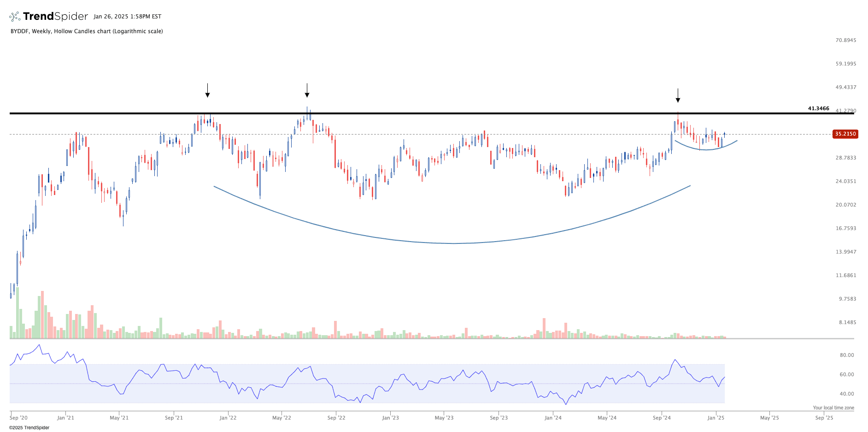
Task: Click the Jan 26, 2025 timestamp text
Action: (x=127, y=17)
